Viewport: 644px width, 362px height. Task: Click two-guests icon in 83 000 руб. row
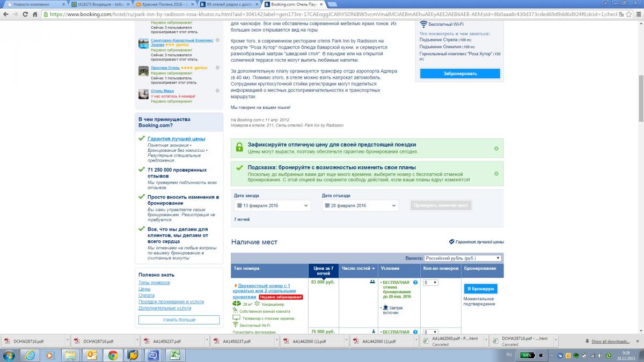coord(372,282)
